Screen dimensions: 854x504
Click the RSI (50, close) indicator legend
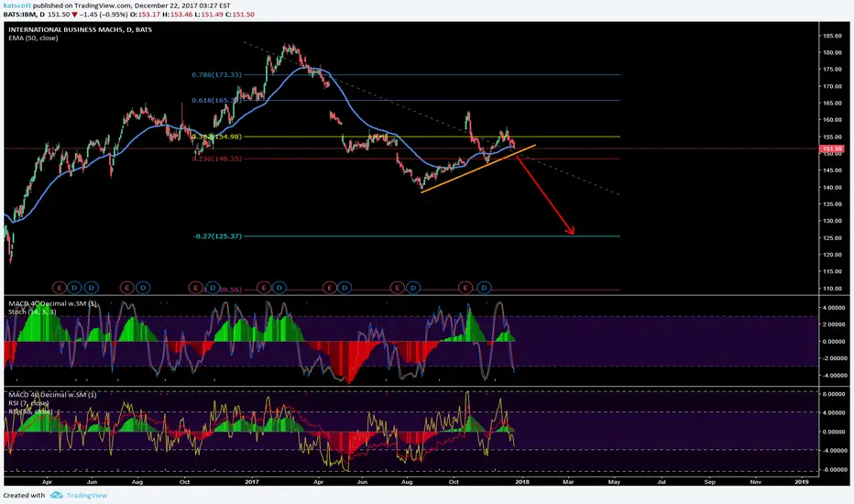tap(30, 411)
